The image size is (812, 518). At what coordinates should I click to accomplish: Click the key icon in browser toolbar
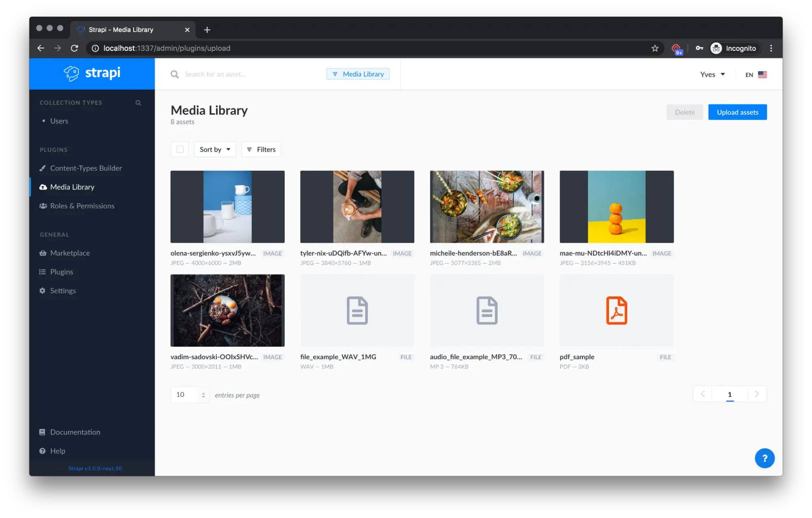pyautogui.click(x=699, y=48)
